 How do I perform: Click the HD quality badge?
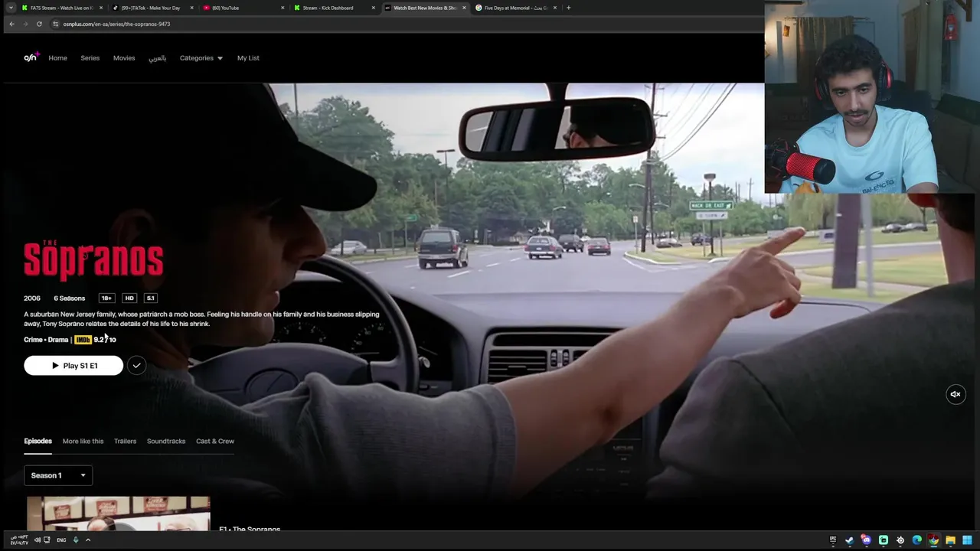(129, 298)
